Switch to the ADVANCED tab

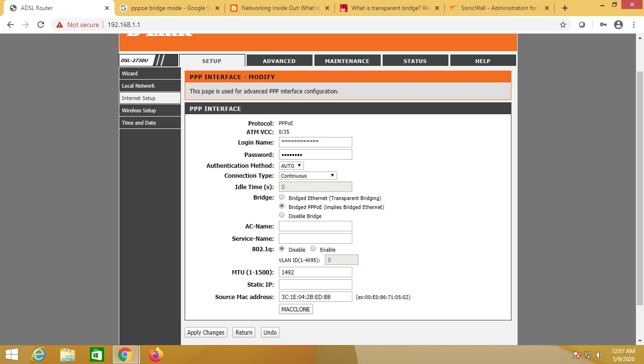point(279,61)
